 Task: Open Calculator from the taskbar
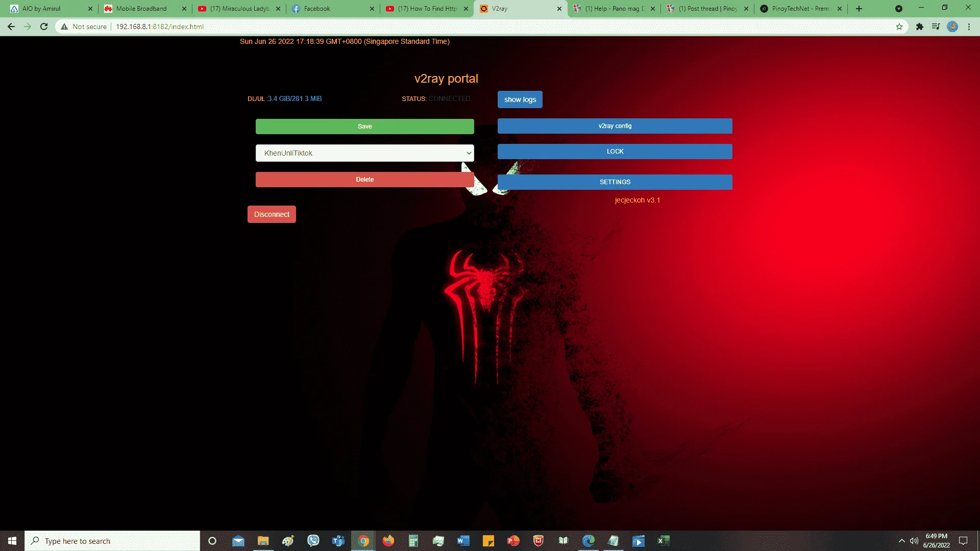coord(413,541)
